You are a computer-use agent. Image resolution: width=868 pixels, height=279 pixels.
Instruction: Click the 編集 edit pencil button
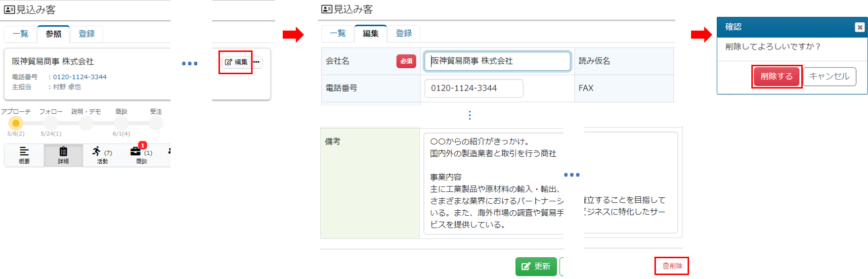[x=236, y=62]
